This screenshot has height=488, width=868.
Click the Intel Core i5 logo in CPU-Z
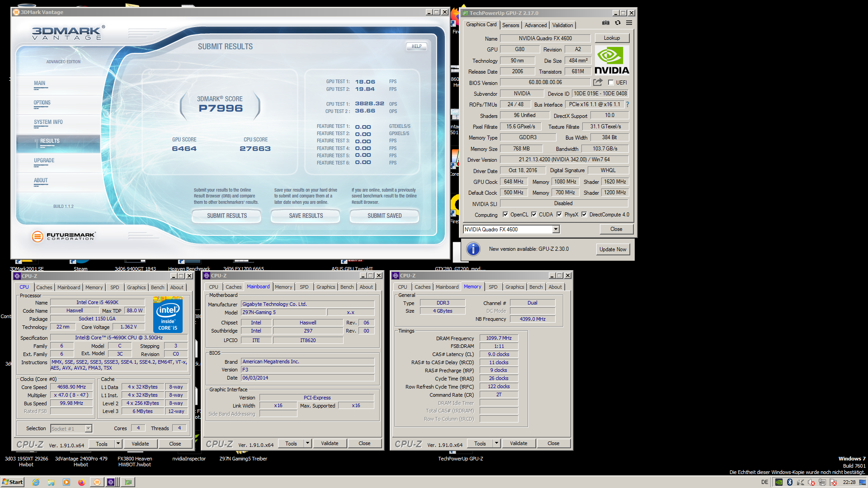click(168, 315)
